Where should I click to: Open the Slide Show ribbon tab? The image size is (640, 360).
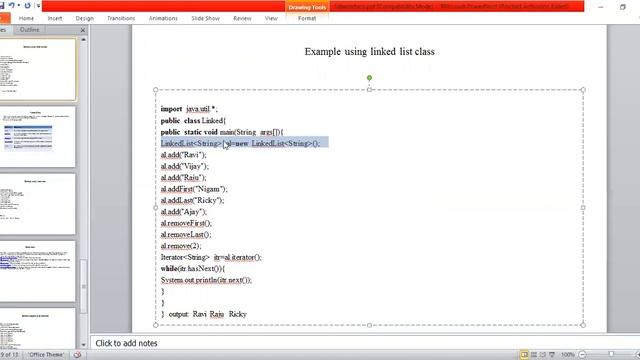click(205, 18)
